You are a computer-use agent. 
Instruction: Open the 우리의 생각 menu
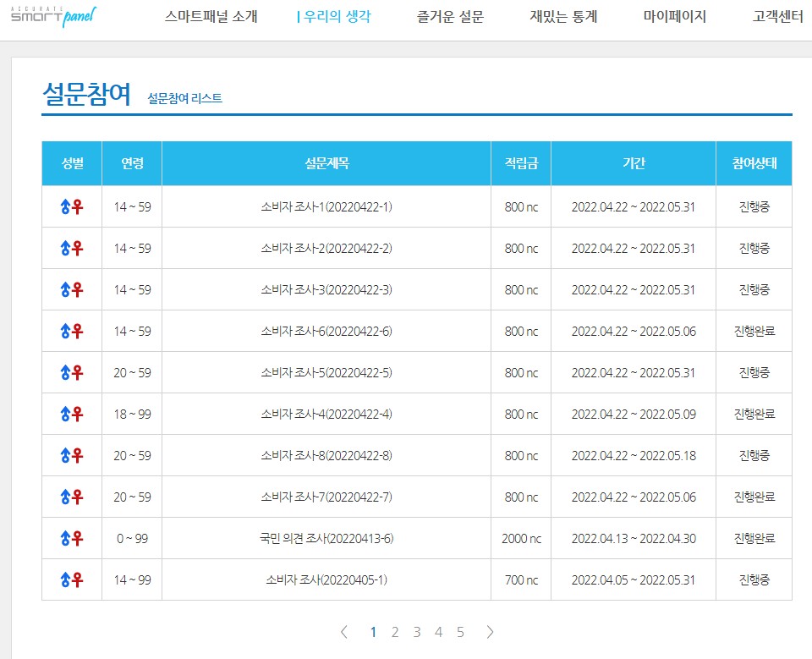[334, 17]
